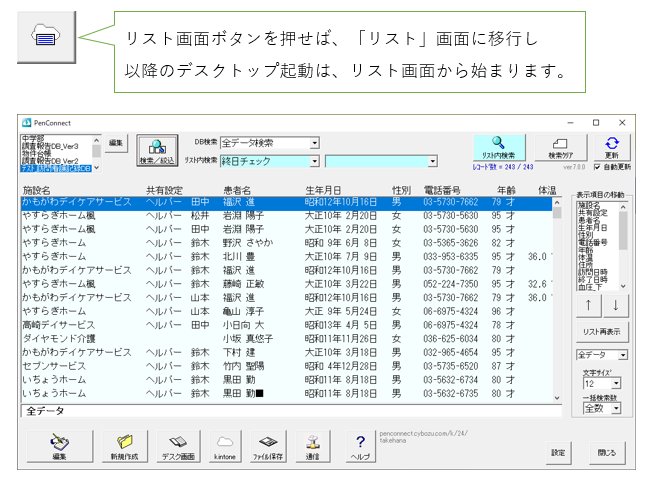Open the 一括検索数 全数 dropdown
The image size is (652, 483).
tap(616, 409)
